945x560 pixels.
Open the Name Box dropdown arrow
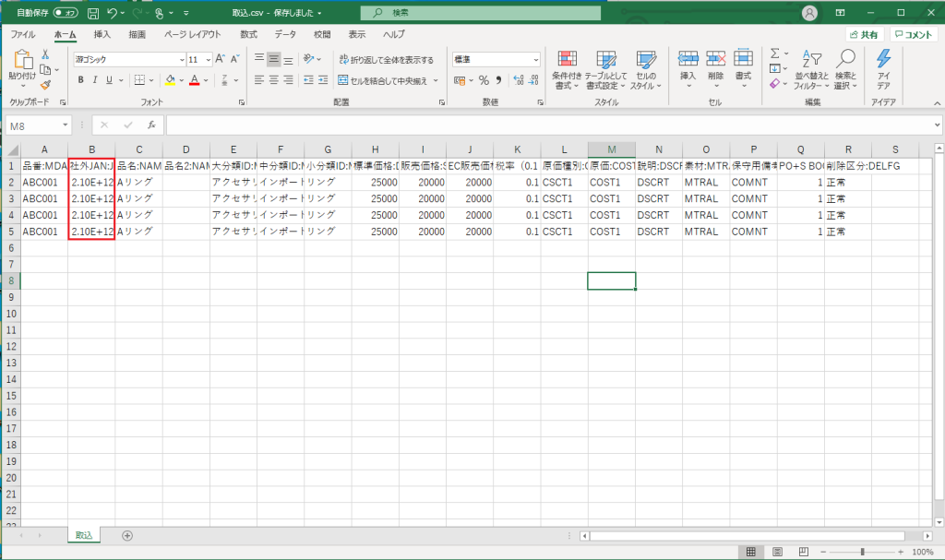coord(65,125)
